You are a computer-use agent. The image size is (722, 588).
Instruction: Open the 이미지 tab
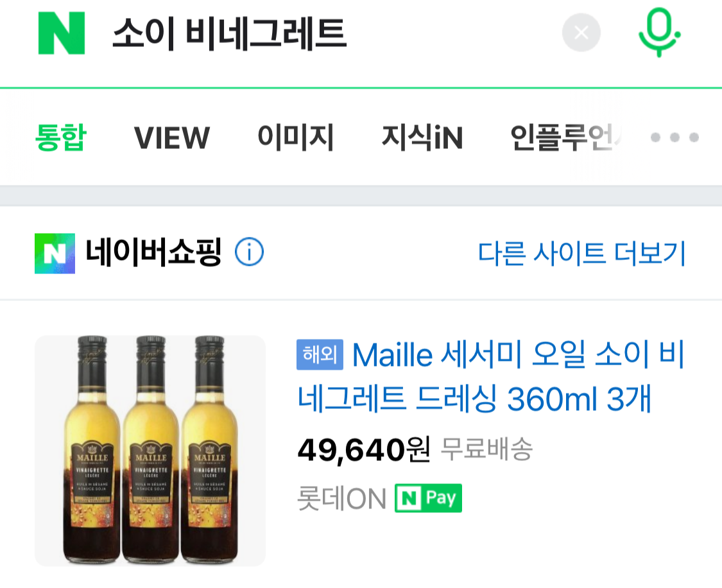pos(296,137)
